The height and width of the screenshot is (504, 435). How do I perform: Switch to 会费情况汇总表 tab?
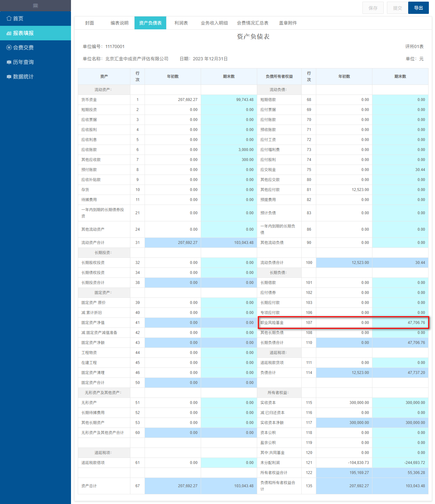click(253, 23)
